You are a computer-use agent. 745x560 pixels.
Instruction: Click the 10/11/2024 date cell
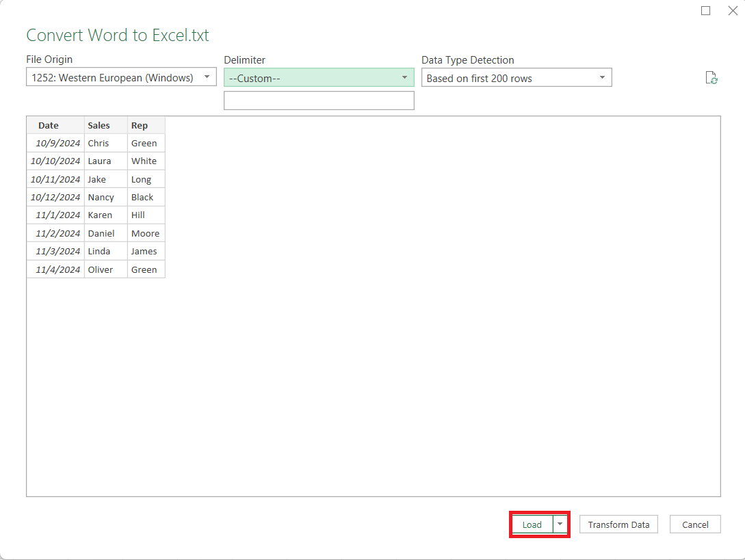point(55,179)
